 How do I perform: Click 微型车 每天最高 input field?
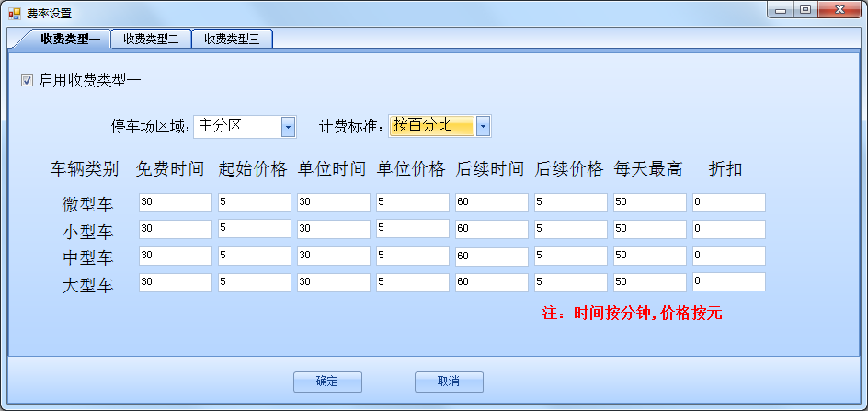click(x=649, y=202)
